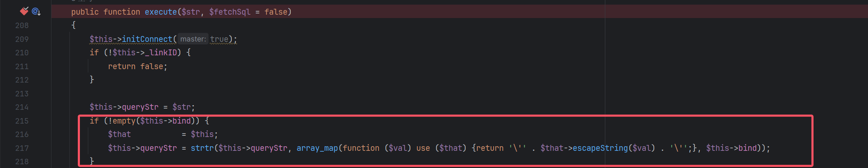This screenshot has width=868, height=168.
Task: Click line number 210 in gutter
Action: 22,53
